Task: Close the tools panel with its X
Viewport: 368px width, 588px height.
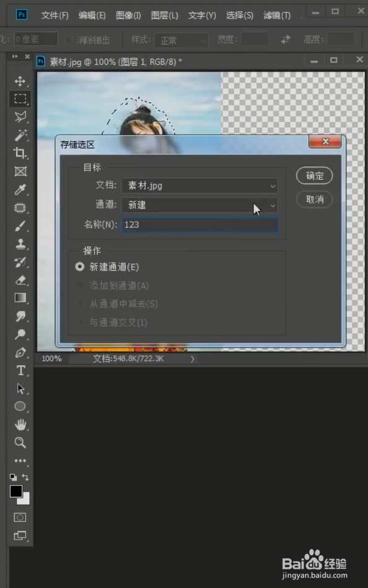Action: [27, 56]
